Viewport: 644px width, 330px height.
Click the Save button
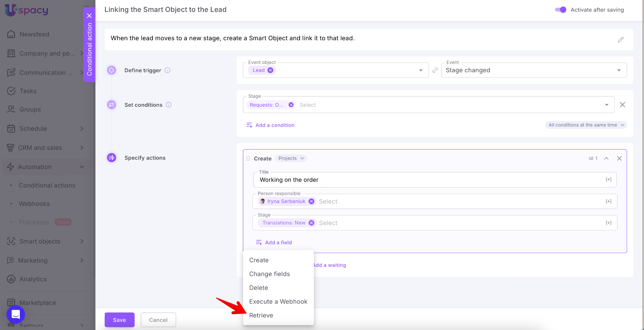click(x=119, y=320)
